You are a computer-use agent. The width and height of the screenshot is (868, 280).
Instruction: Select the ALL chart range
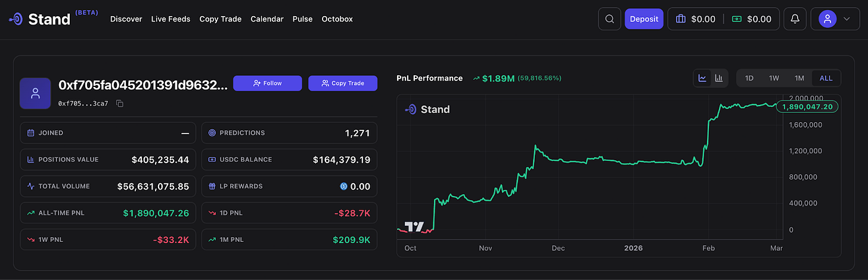tap(826, 78)
